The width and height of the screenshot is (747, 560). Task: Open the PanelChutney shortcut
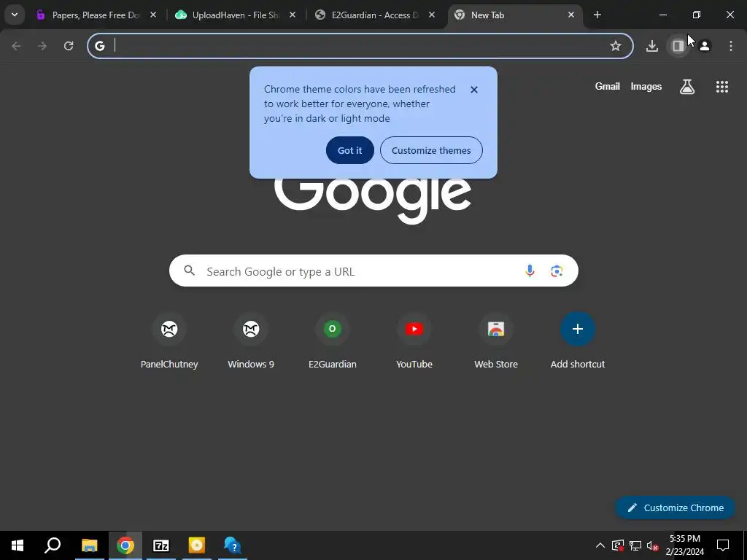[x=169, y=342]
